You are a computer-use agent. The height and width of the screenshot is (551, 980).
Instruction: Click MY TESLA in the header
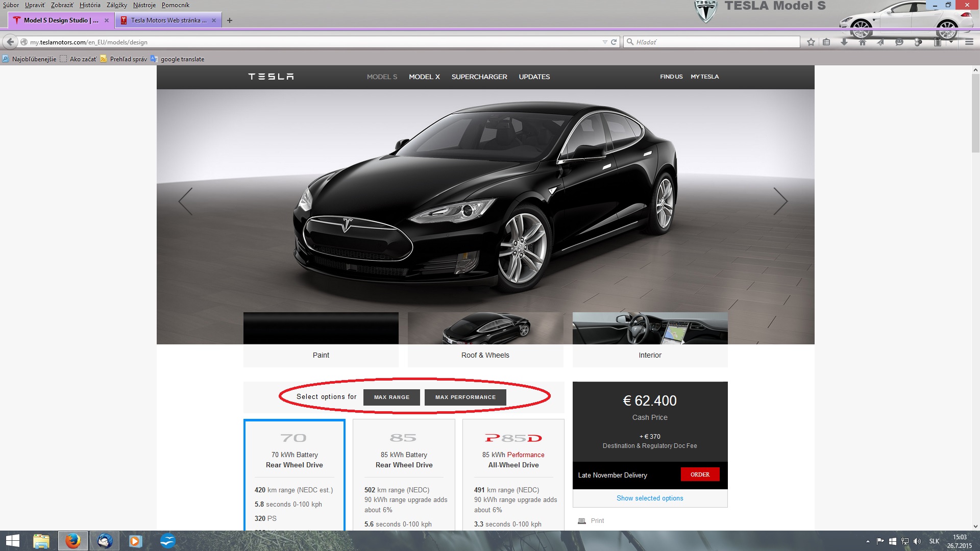click(705, 77)
